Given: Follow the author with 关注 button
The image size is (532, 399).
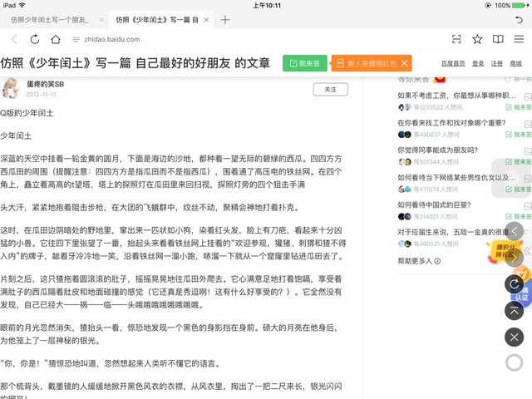Looking at the screenshot, I should (x=330, y=89).
